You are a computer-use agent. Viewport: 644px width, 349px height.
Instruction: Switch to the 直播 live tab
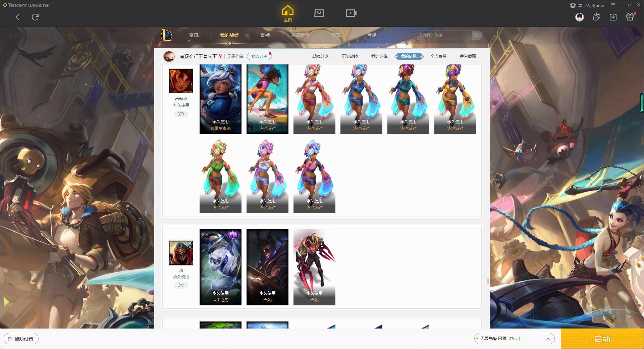(x=265, y=35)
